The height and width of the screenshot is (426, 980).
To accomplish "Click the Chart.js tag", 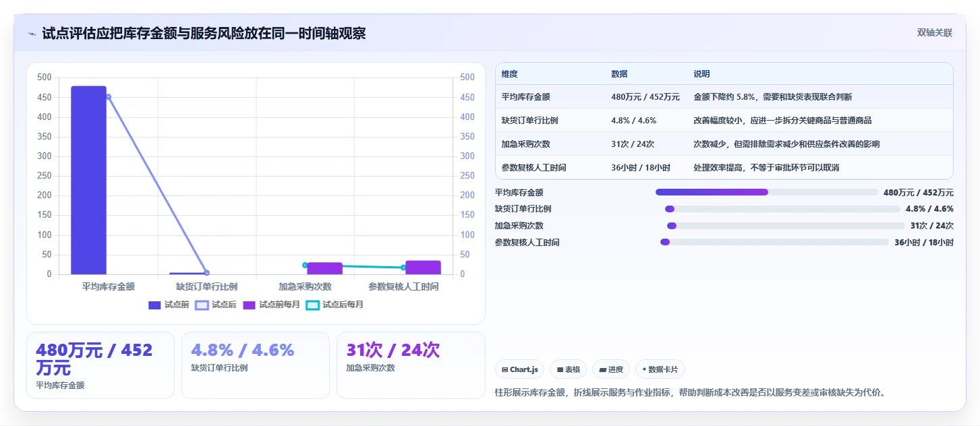I will click(x=519, y=369).
